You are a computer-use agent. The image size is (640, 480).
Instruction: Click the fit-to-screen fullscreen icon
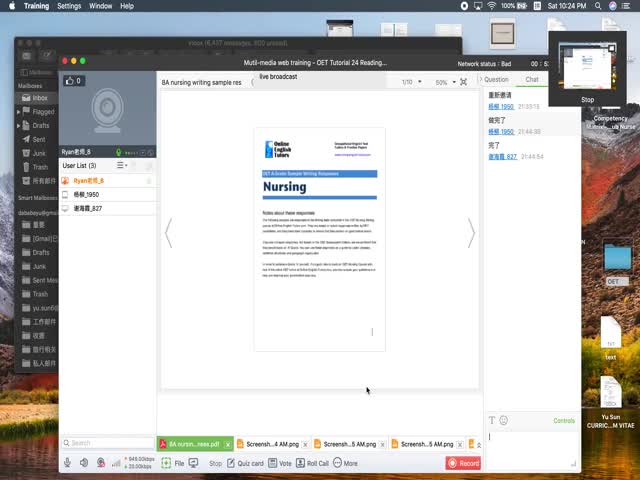(463, 82)
